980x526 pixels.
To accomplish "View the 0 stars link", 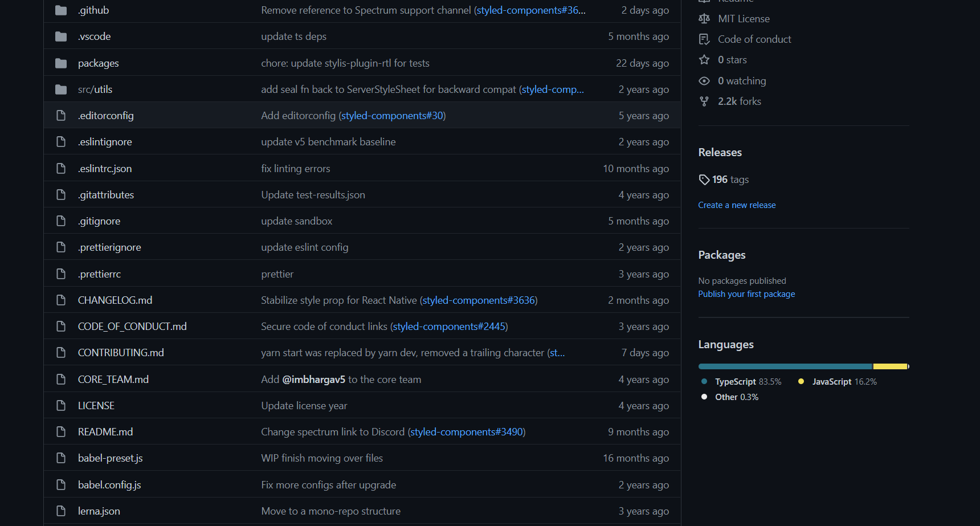I will pos(732,60).
